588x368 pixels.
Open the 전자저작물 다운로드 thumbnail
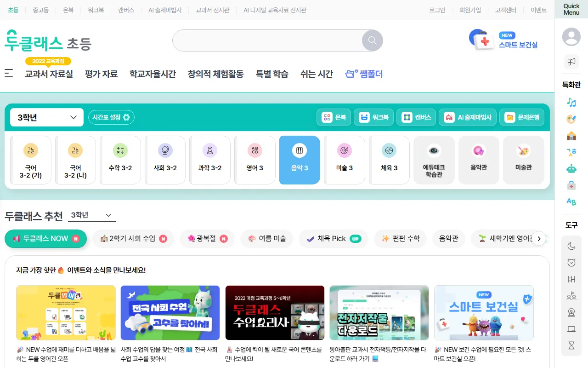tap(379, 313)
